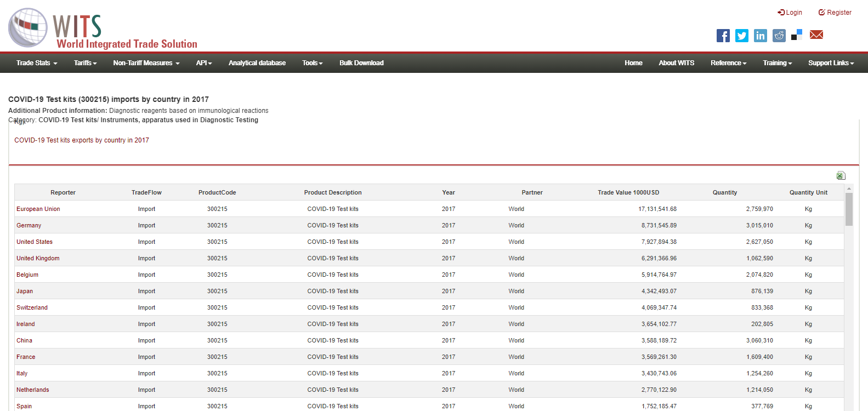
Task: Open the Japan reporter link
Action: pyautogui.click(x=25, y=291)
